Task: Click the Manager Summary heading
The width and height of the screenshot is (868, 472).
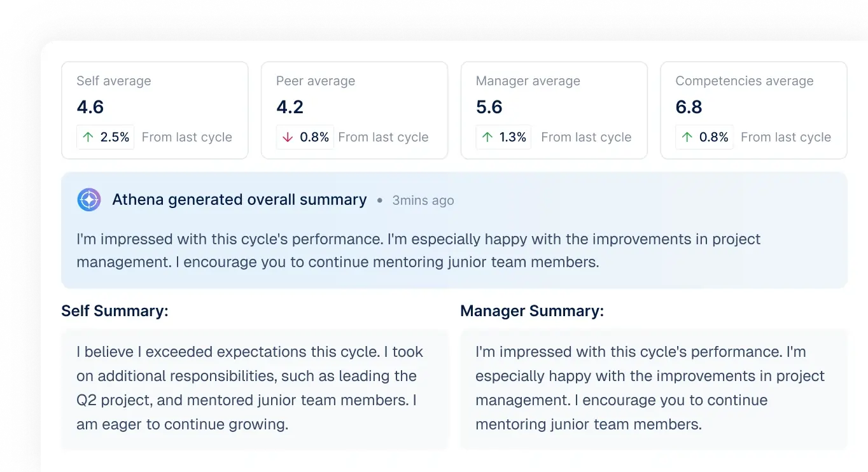Action: pyautogui.click(x=532, y=311)
